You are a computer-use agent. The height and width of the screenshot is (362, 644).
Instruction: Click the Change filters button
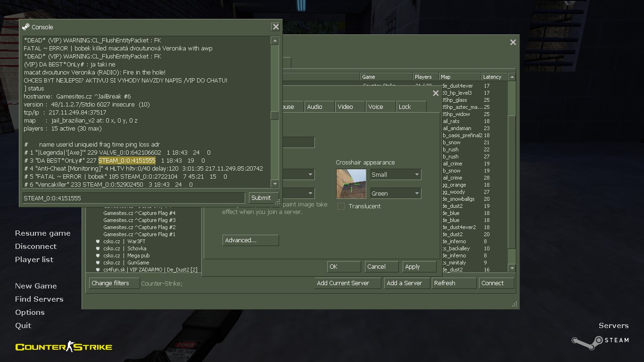click(114, 283)
